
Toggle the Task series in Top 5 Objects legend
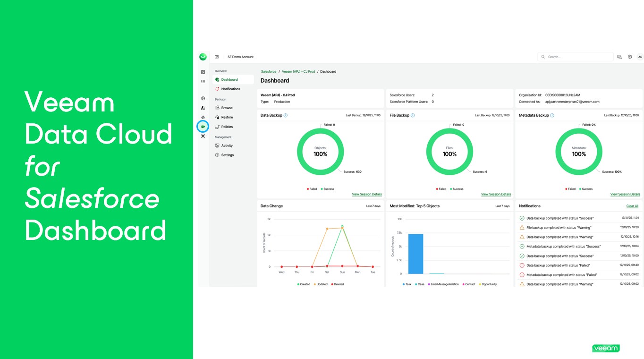click(407, 284)
